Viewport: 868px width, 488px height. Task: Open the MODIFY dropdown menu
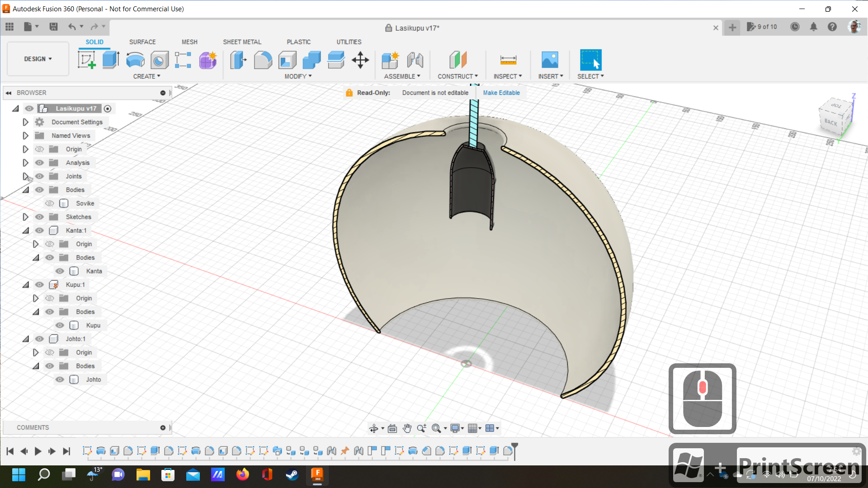click(298, 76)
